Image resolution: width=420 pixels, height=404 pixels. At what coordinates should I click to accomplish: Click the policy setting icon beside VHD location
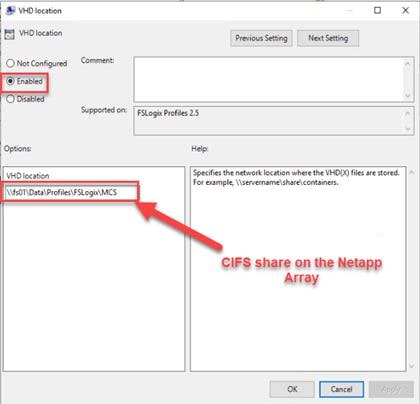[x=10, y=34]
